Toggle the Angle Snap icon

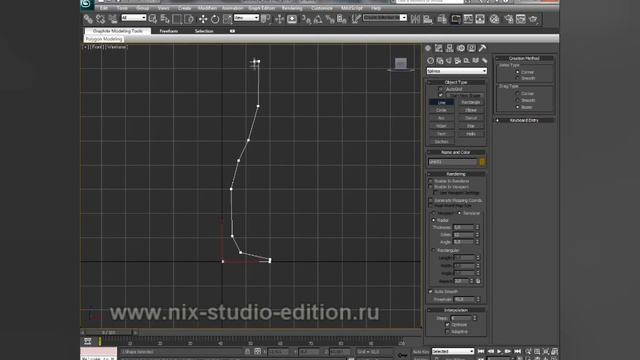coord(318,19)
